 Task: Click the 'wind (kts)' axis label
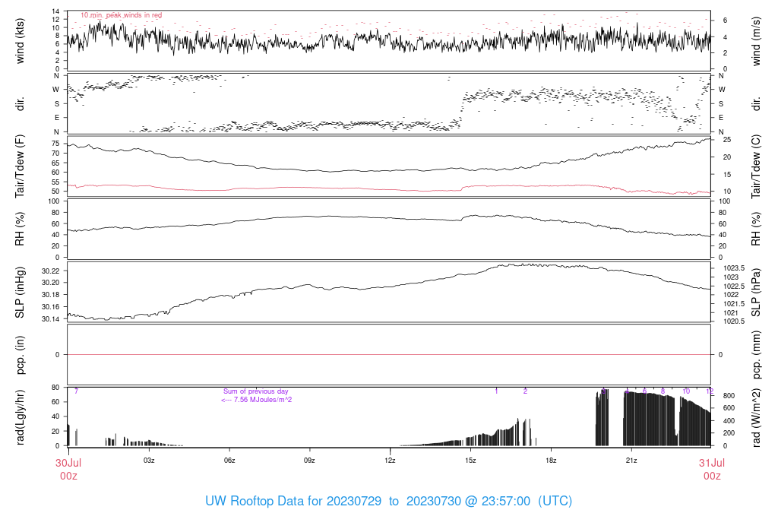coord(20,41)
